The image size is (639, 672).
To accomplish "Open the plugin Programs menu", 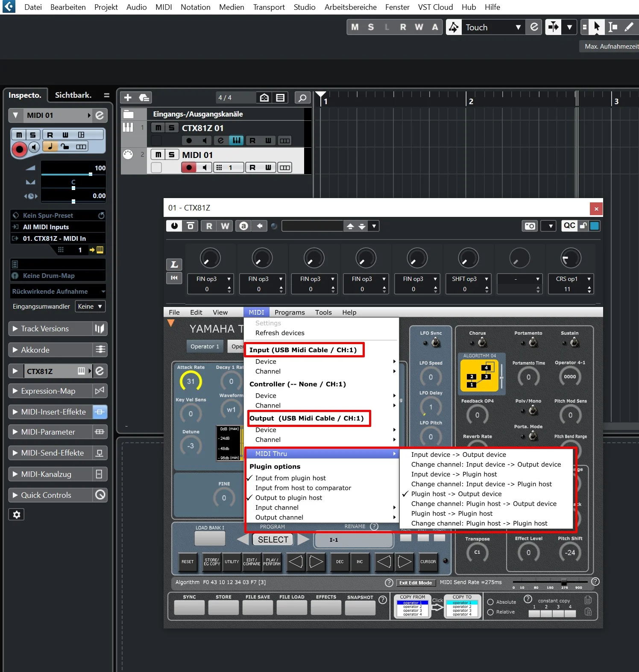I will [x=290, y=313].
